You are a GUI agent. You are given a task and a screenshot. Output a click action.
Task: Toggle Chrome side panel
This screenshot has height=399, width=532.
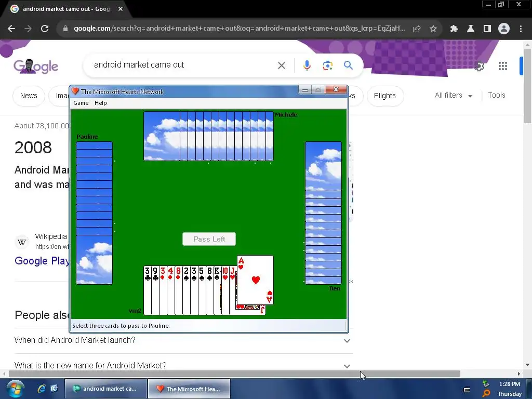click(487, 29)
